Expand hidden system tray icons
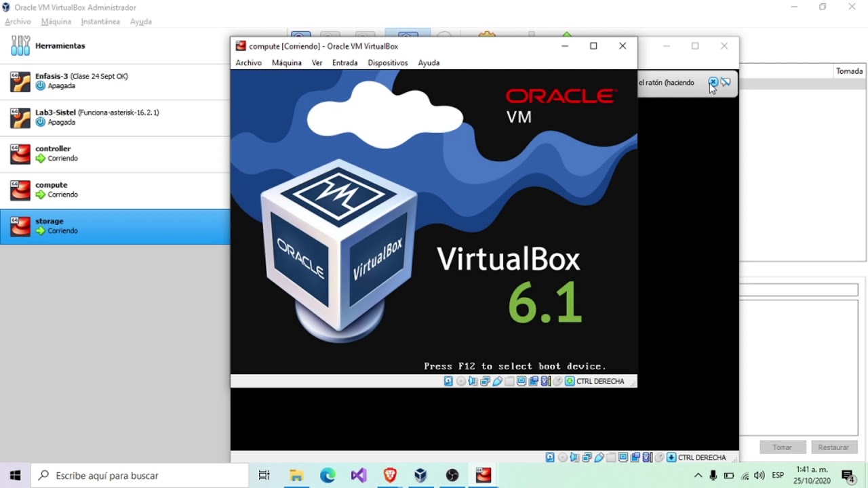Screen dimensions: 868x488 tap(698, 475)
